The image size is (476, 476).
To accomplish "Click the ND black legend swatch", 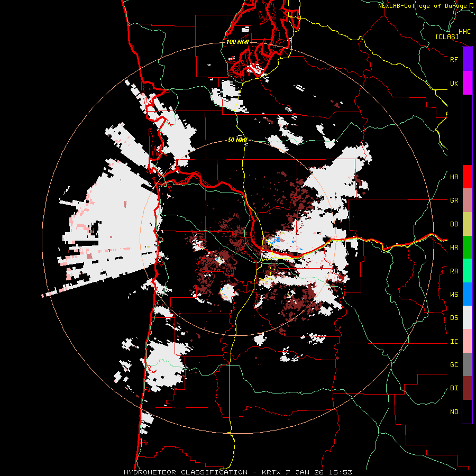I will (467, 411).
